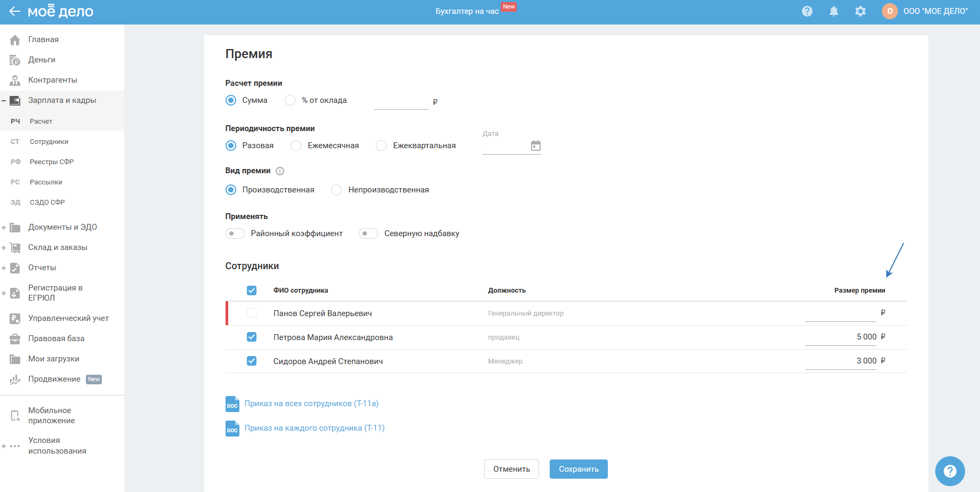Open the Расчет submenu item
This screenshot has width=980, height=492.
pos(62,122)
